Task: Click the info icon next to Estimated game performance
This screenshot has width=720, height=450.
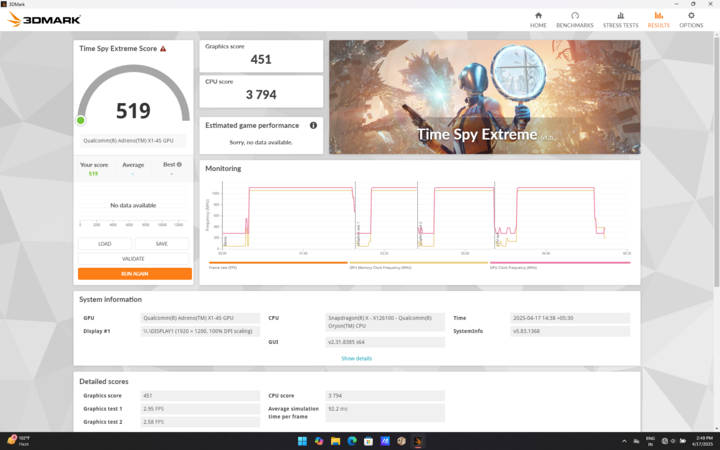Action: [x=313, y=125]
